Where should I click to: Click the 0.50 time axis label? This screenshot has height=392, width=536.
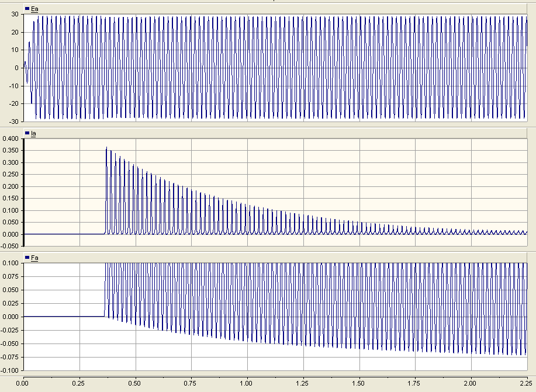pyautogui.click(x=134, y=383)
